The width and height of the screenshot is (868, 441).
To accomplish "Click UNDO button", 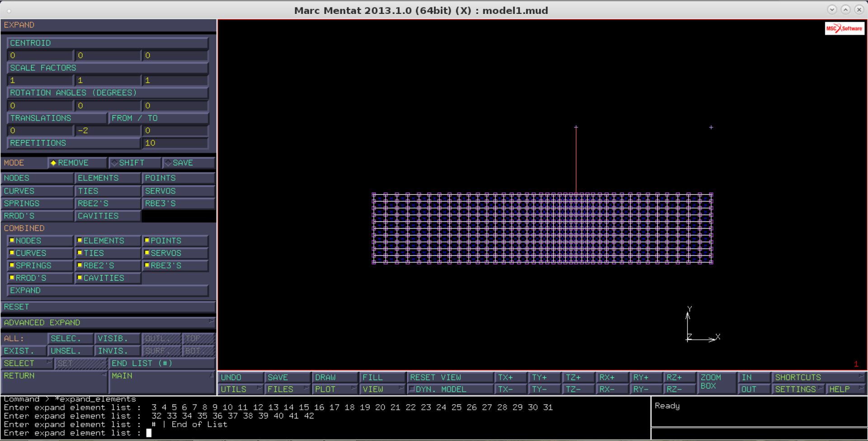I will 241,377.
